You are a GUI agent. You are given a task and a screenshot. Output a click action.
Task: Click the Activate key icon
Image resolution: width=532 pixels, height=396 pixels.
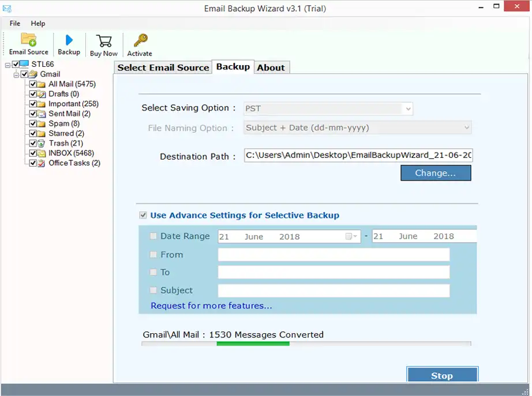click(140, 40)
